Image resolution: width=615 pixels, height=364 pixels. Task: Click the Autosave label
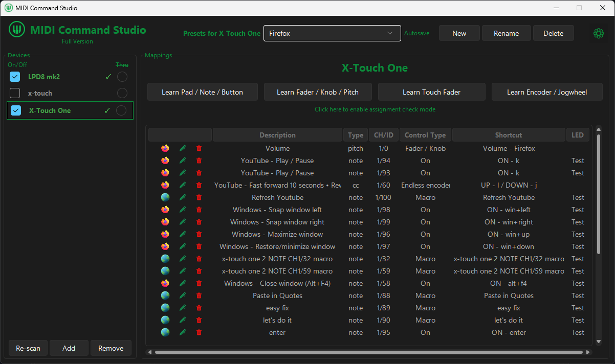pyautogui.click(x=417, y=33)
